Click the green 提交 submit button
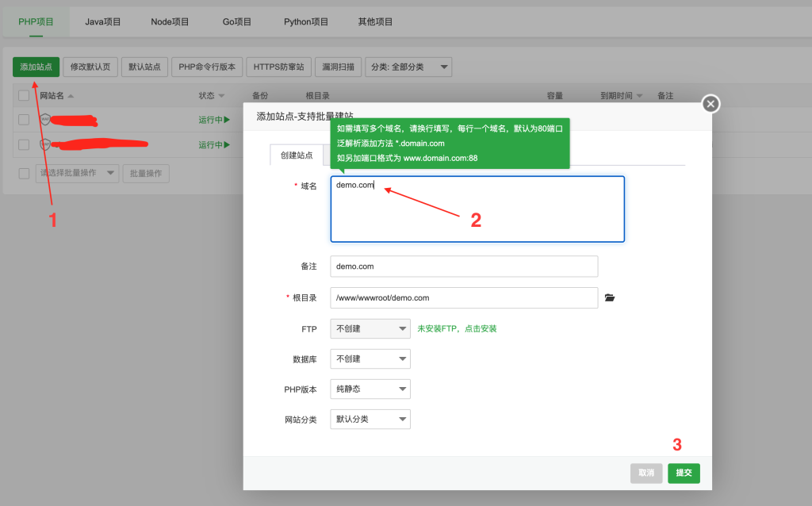Screen dimensions: 812x506 click(x=684, y=473)
